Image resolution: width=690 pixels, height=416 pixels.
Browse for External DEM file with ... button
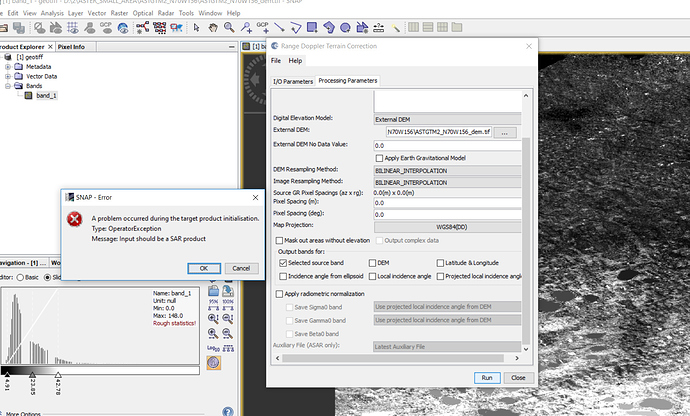tap(505, 133)
